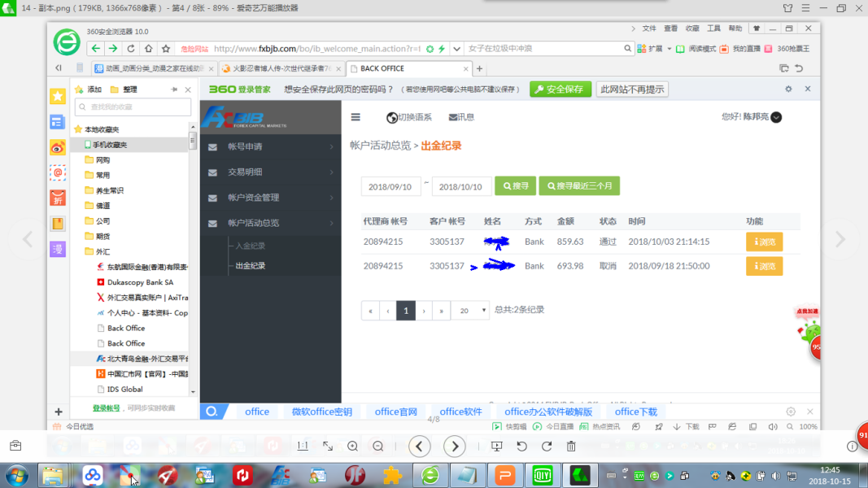This screenshot has width=868, height=488.
Task: Click the 1:1 actual size icon
Action: pyautogui.click(x=303, y=446)
